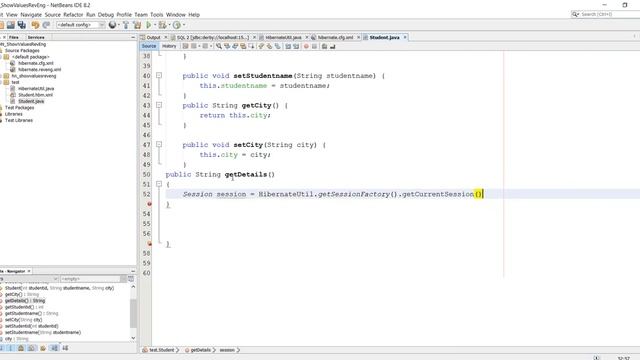Screen dimensions: 640x360
Task: Click the error marker on line 57
Action: point(149,243)
